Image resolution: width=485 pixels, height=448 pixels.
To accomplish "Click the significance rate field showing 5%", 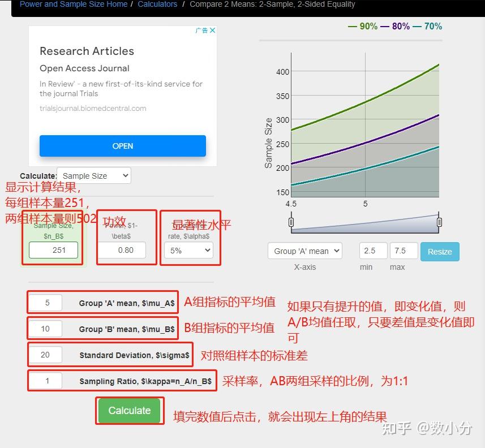I will click(x=191, y=249).
